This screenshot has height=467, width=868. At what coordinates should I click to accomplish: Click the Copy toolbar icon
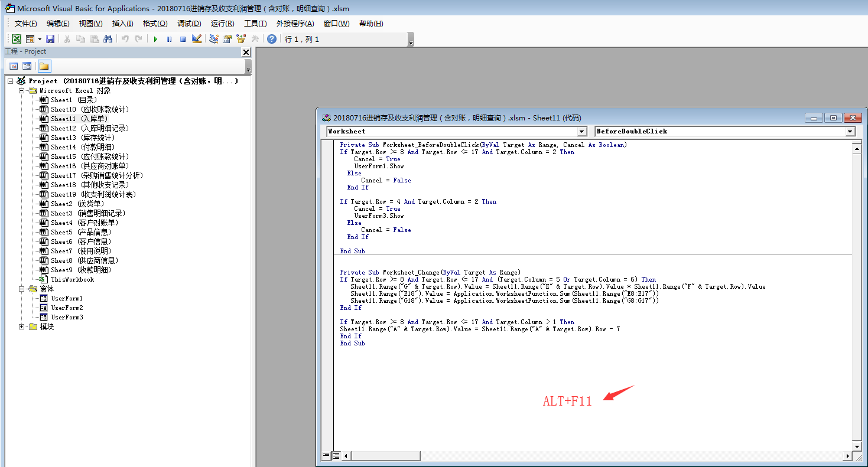click(x=80, y=39)
